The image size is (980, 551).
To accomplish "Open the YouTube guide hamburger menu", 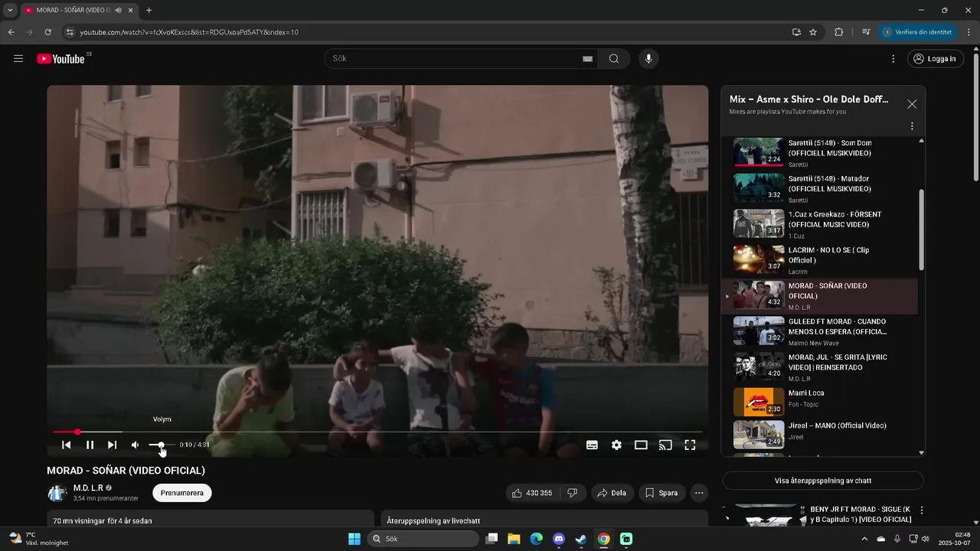I will coord(18,59).
